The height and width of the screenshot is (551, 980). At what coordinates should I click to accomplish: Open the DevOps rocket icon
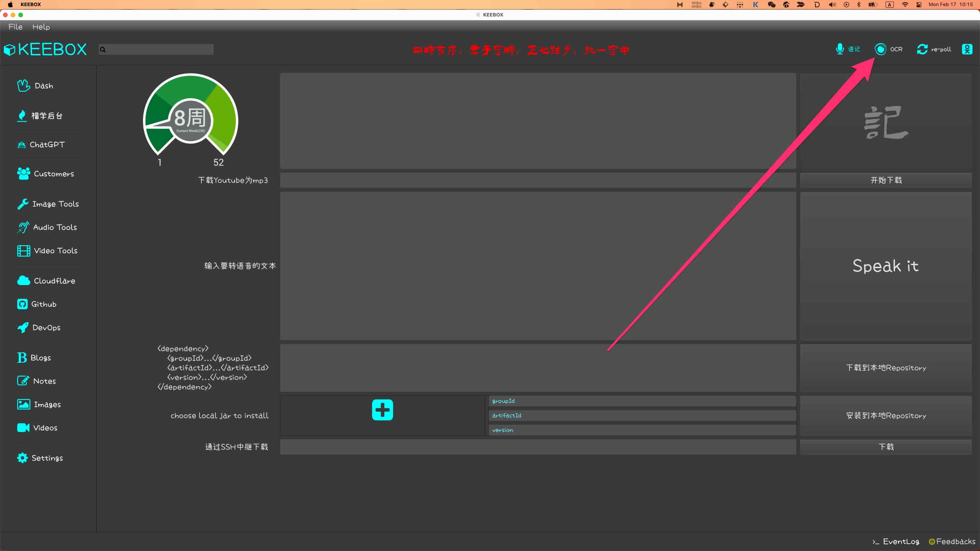(x=23, y=328)
